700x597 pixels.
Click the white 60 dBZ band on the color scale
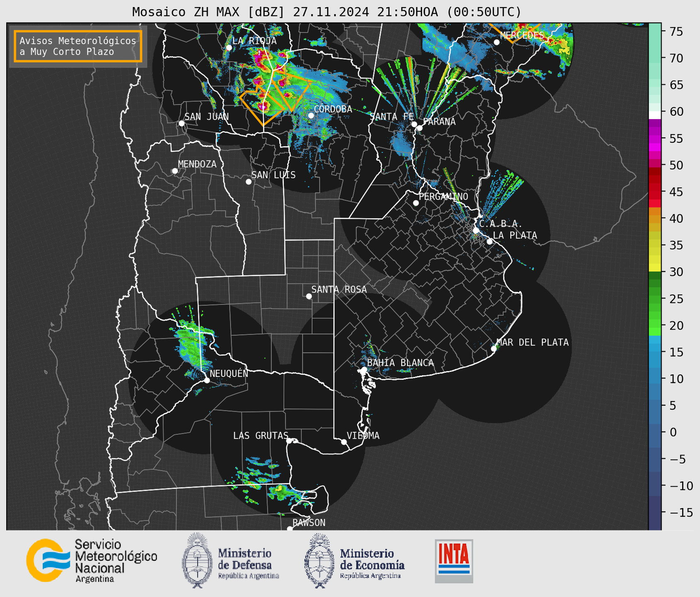(655, 115)
